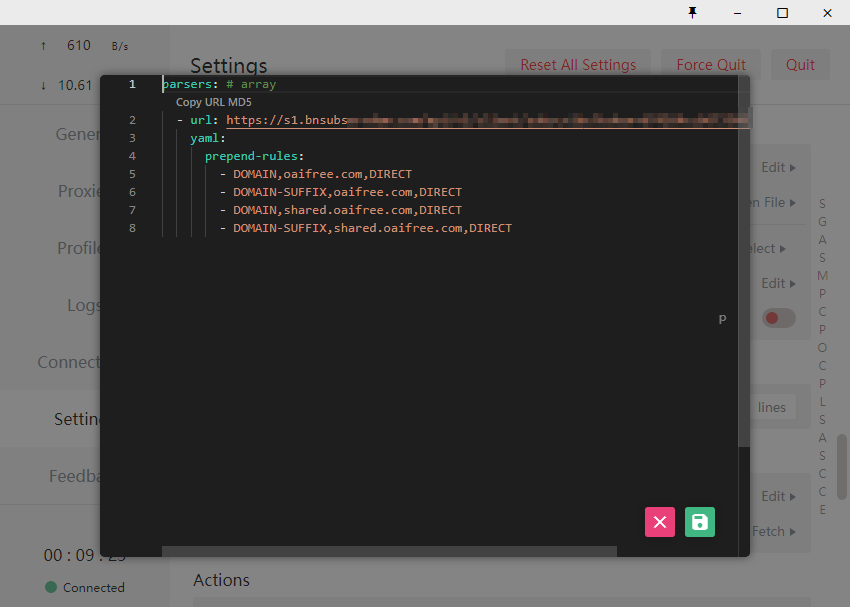This screenshot has width=850, height=607.
Task: Click the editor horizontal scrollbar
Action: click(389, 551)
